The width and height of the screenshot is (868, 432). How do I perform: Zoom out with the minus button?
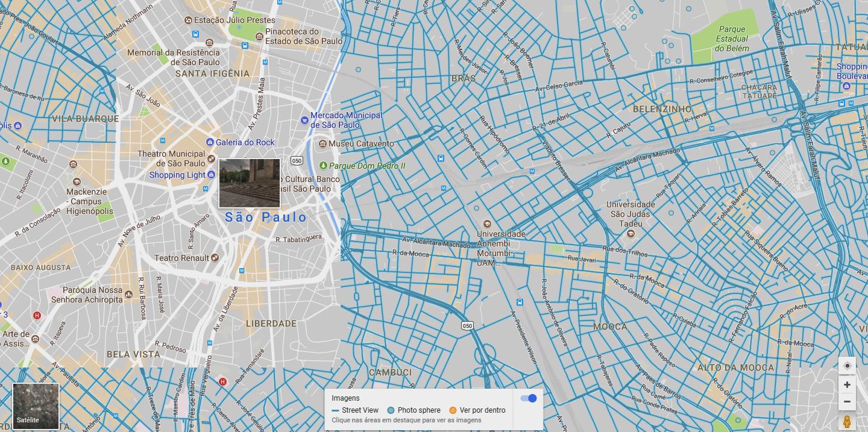848,401
